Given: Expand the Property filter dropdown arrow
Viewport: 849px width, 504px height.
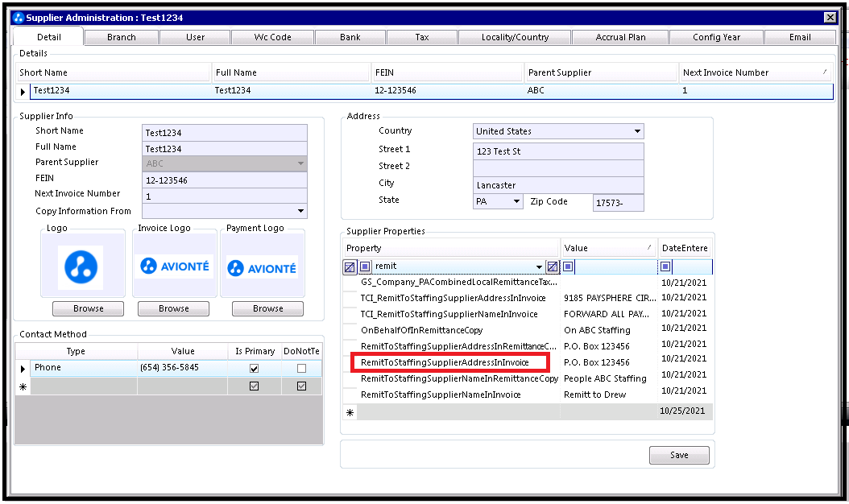Looking at the screenshot, I should [539, 266].
